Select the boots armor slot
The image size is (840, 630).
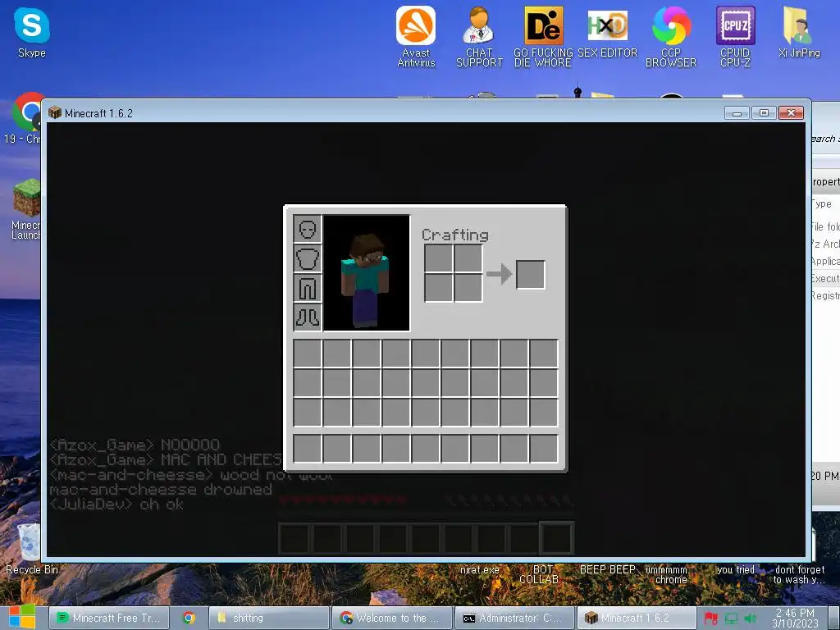308,317
